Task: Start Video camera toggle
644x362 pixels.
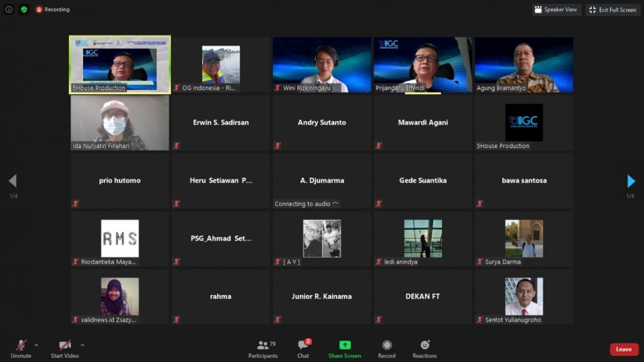Action: point(65,345)
